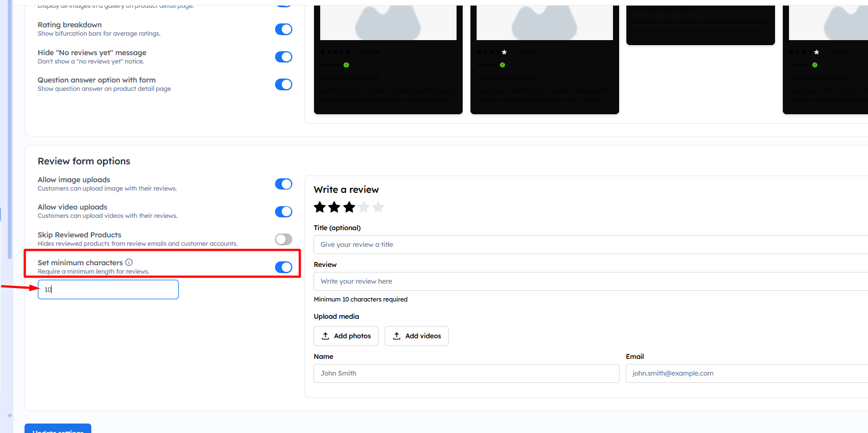This screenshot has height=433, width=868.
Task: Click the Add photos button
Action: click(x=346, y=336)
